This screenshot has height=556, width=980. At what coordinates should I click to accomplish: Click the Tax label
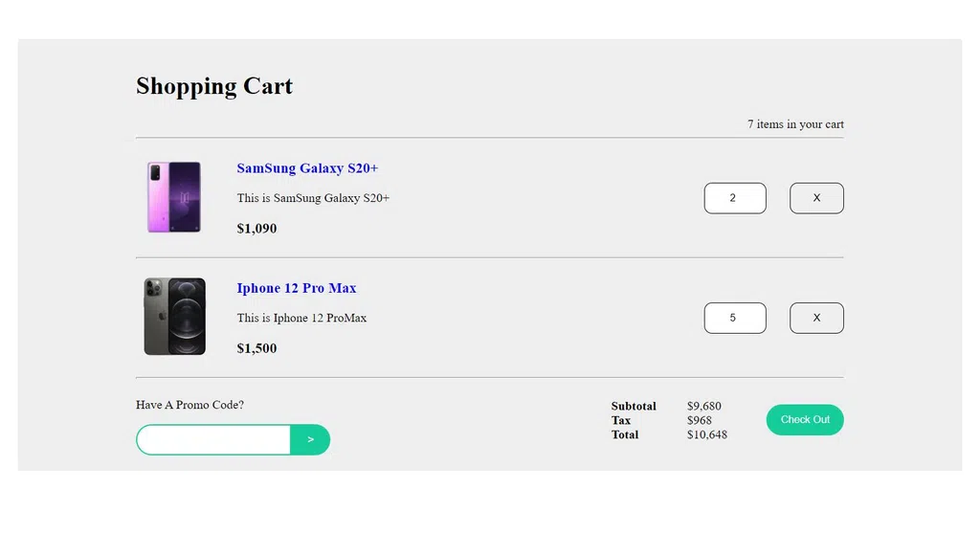coord(620,420)
